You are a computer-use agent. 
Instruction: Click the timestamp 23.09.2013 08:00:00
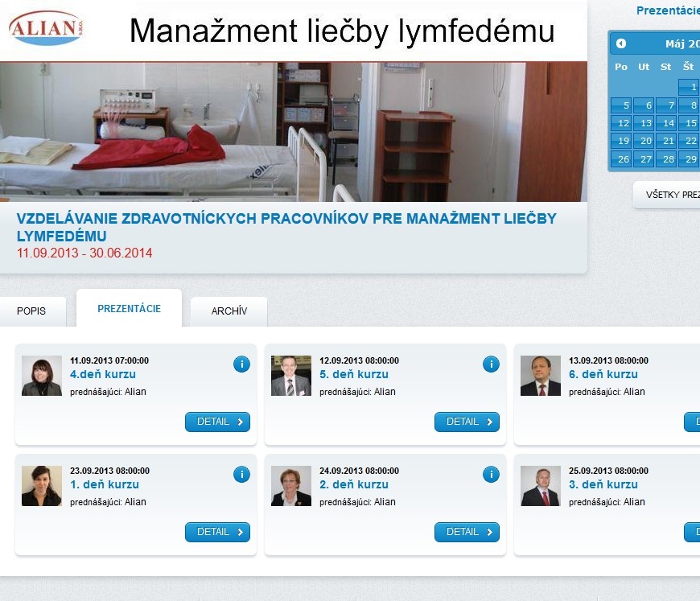(x=109, y=471)
